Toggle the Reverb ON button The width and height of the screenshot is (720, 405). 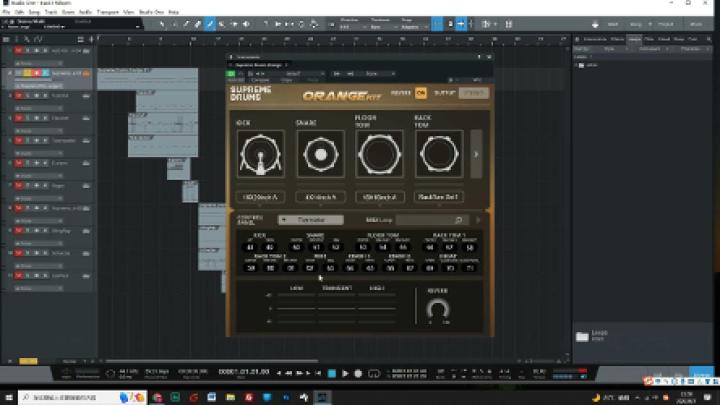tap(421, 93)
